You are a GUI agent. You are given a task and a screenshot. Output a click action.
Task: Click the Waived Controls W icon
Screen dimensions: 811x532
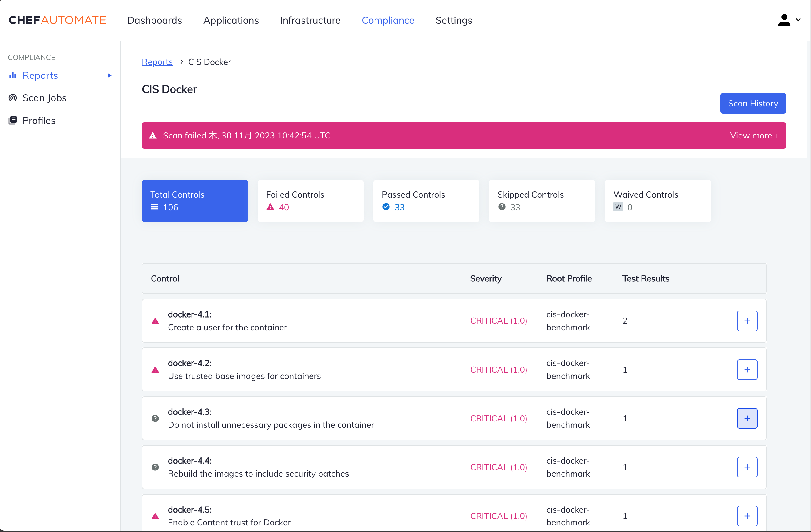618,207
